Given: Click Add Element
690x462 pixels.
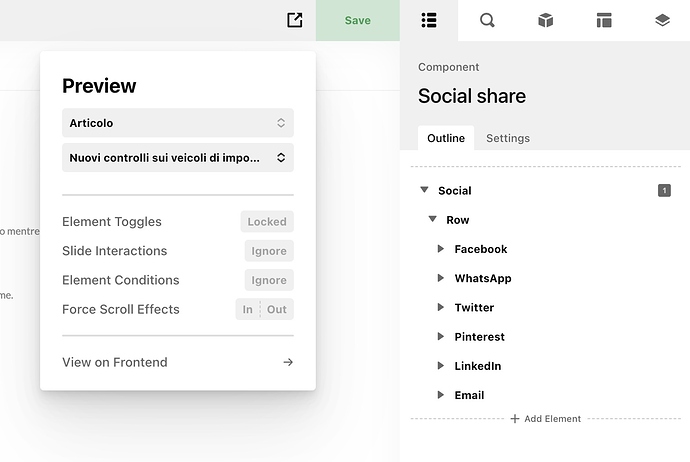Looking at the screenshot, I should click(x=546, y=418).
